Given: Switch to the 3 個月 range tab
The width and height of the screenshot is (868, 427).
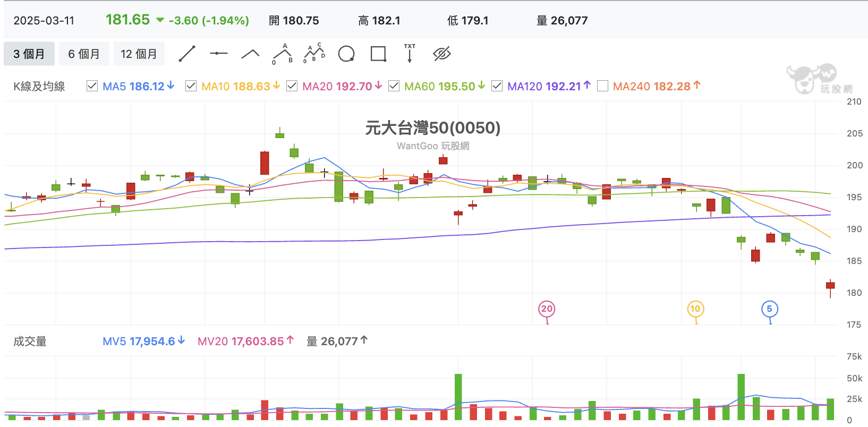Looking at the screenshot, I should point(29,54).
